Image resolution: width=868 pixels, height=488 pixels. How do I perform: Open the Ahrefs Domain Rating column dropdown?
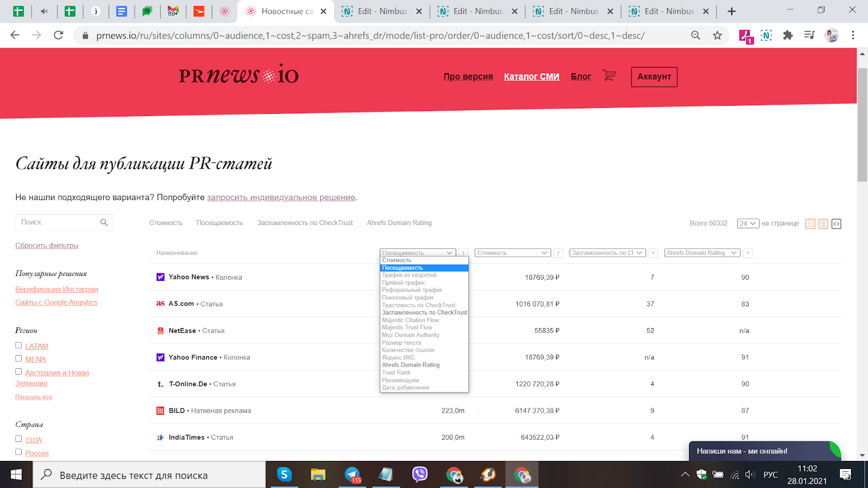(x=702, y=253)
